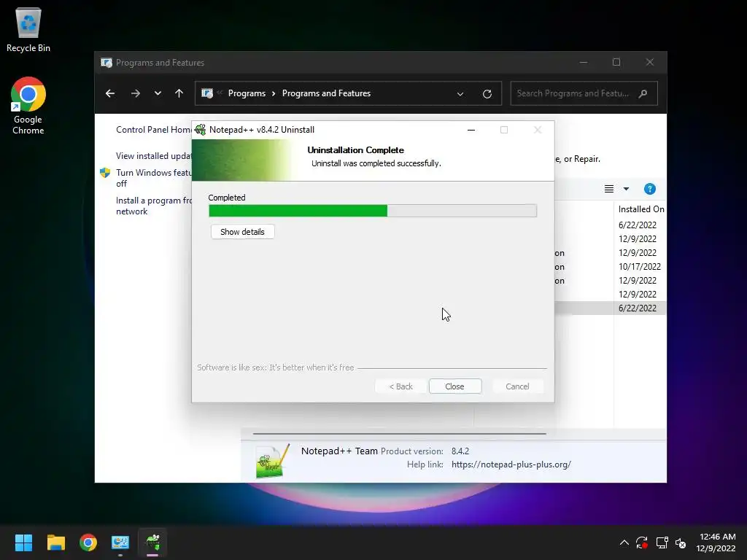Select the 10/17/2022 installed date row
This screenshot has width=747, height=560.
coord(639,267)
